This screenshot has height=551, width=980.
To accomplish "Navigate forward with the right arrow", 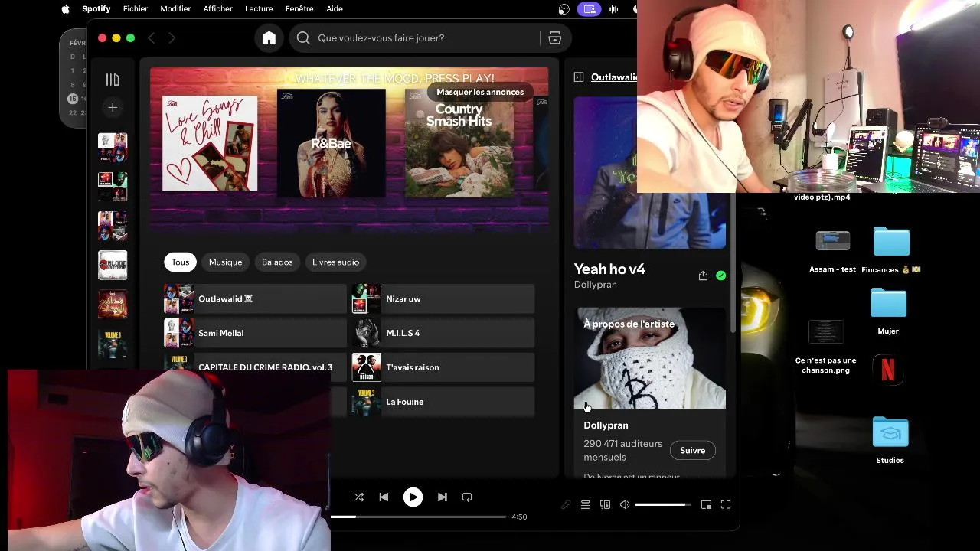I will pyautogui.click(x=171, y=38).
